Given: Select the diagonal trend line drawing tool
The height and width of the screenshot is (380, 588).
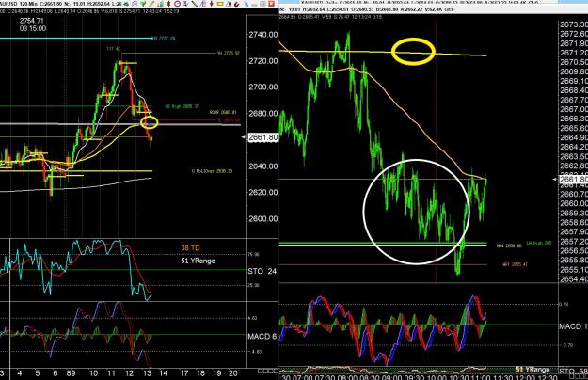Looking at the screenshot, I should (195, 4).
